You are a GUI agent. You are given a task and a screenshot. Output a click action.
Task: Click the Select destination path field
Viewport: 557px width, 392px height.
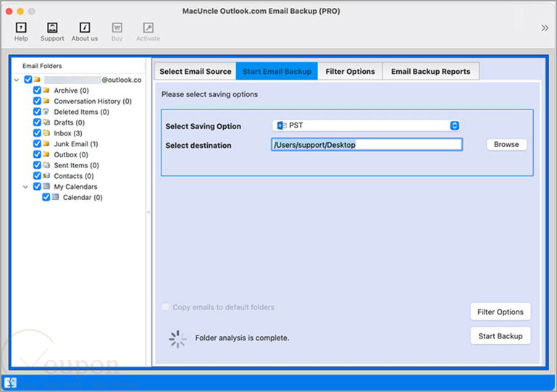[x=367, y=145]
